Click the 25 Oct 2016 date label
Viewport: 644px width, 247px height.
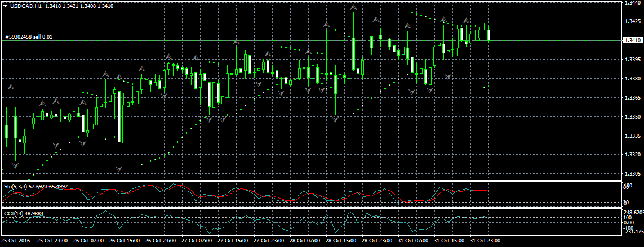click(15, 240)
